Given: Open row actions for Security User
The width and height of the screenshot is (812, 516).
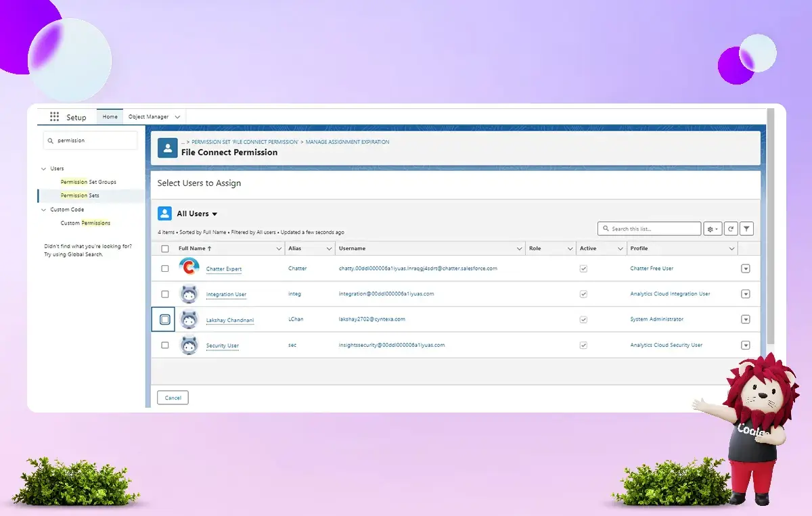Looking at the screenshot, I should [x=746, y=345].
